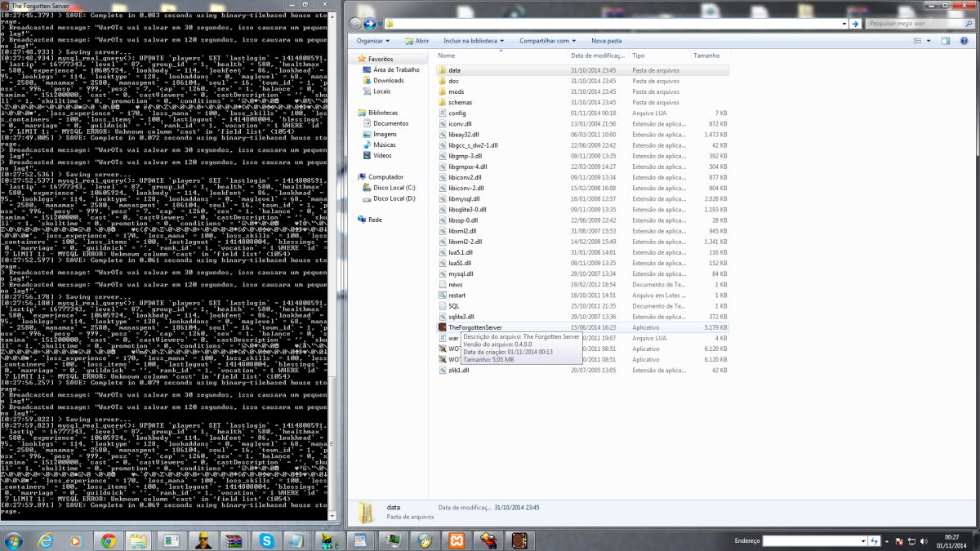Switch to Windows Explorer taskbar button
This screenshot has height=551, width=980.
pyautogui.click(x=140, y=540)
